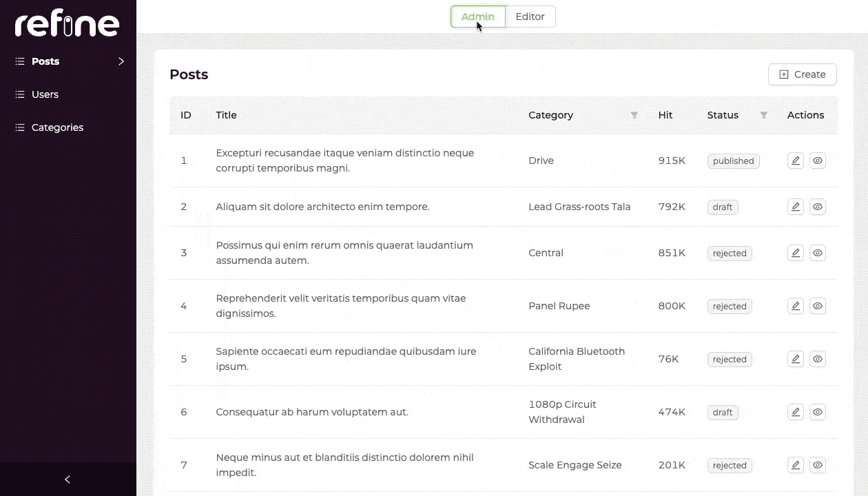This screenshot has width=868, height=496.
Task: Click the published status tag on post 1
Action: pos(733,161)
